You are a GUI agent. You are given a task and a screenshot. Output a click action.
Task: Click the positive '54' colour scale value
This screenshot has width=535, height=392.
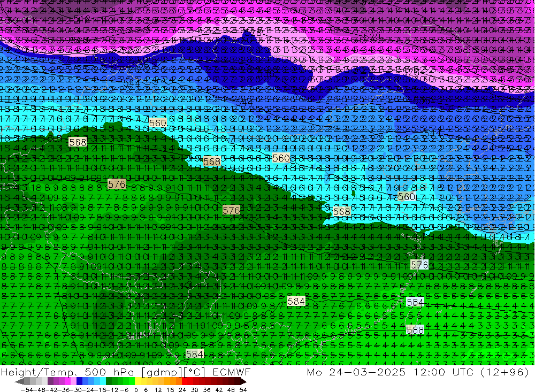pyautogui.click(x=243, y=390)
